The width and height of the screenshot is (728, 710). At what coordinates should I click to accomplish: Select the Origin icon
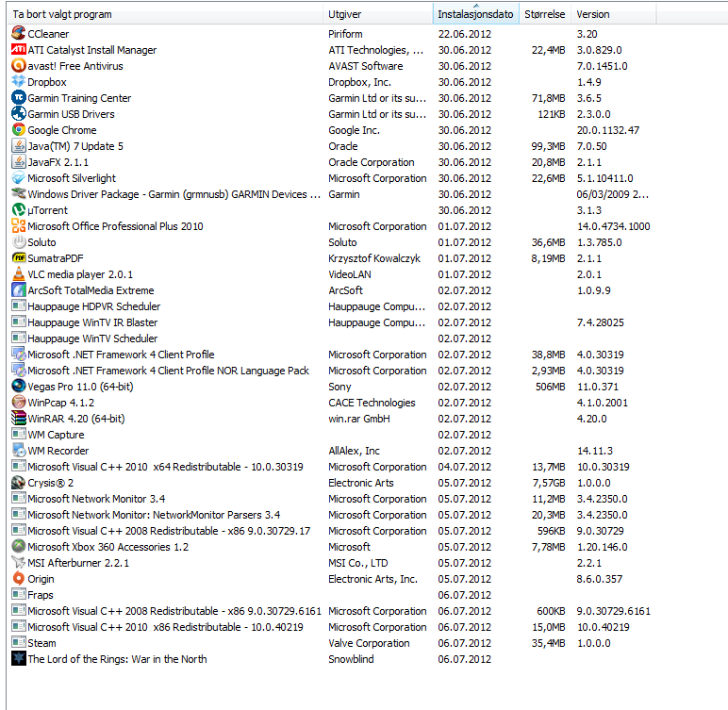[19, 578]
